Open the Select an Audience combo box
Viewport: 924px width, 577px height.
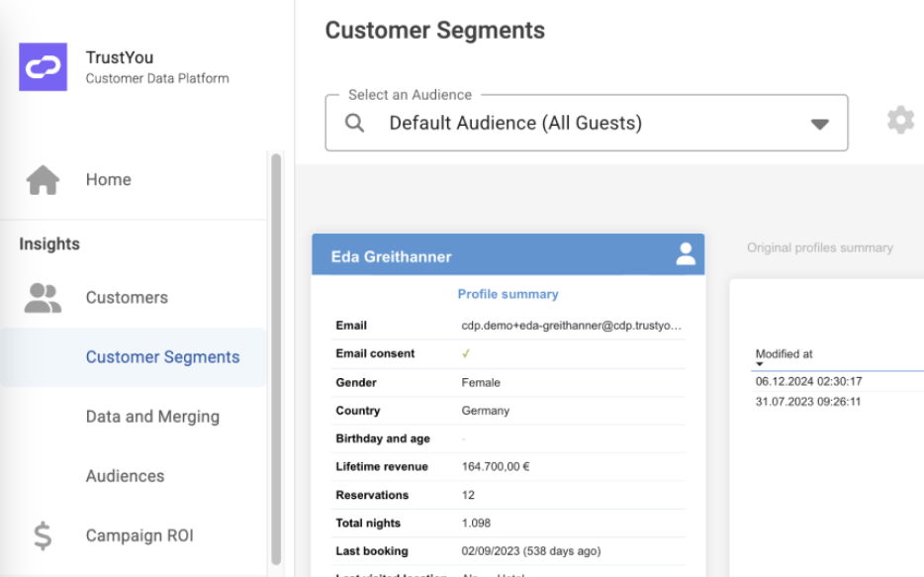click(586, 124)
